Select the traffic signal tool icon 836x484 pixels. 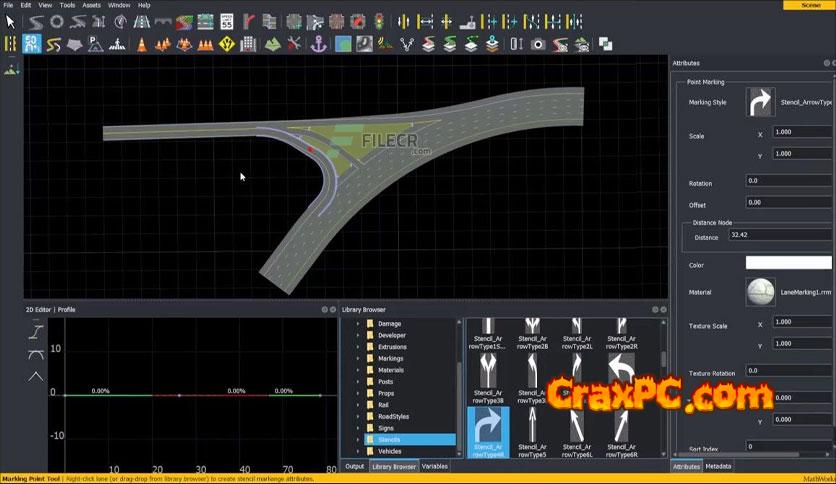point(377,21)
